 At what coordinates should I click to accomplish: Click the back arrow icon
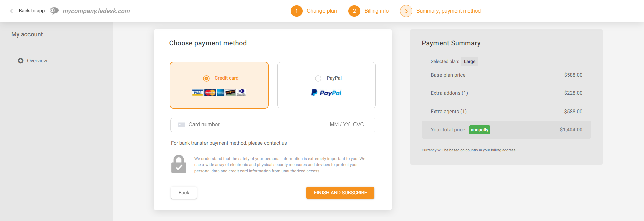tap(12, 11)
